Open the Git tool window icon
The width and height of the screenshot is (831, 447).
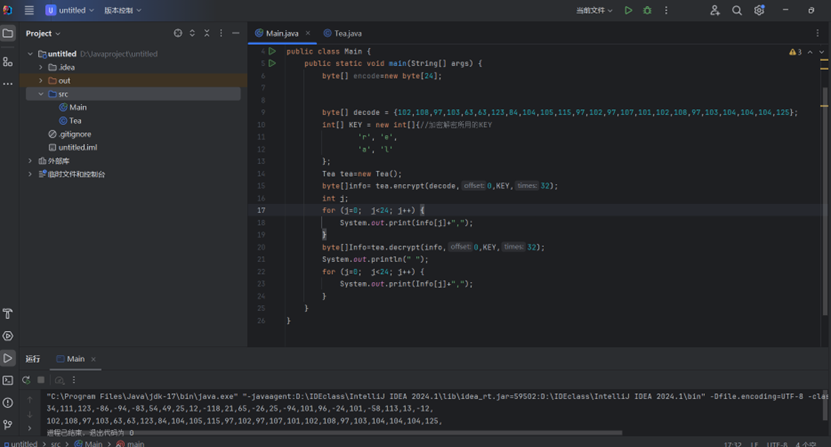pos(8,424)
